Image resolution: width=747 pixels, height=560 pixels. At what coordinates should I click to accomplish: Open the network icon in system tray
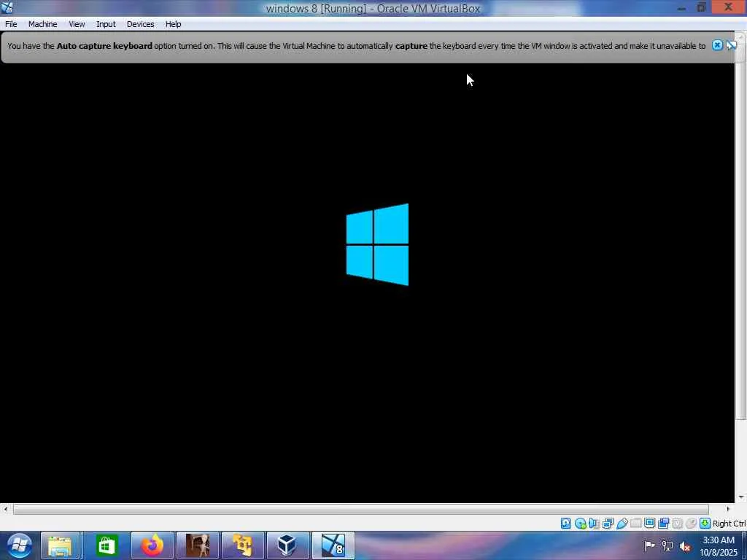(667, 545)
